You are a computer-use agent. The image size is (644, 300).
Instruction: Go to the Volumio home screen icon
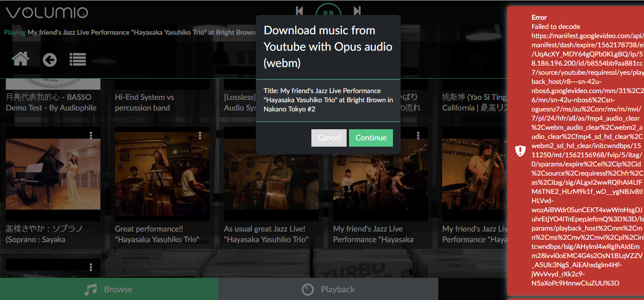(21, 59)
